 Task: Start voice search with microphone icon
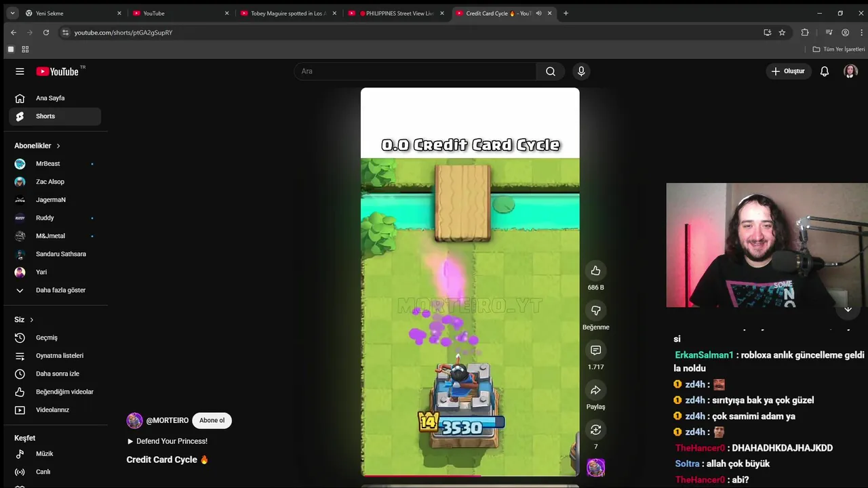(581, 71)
